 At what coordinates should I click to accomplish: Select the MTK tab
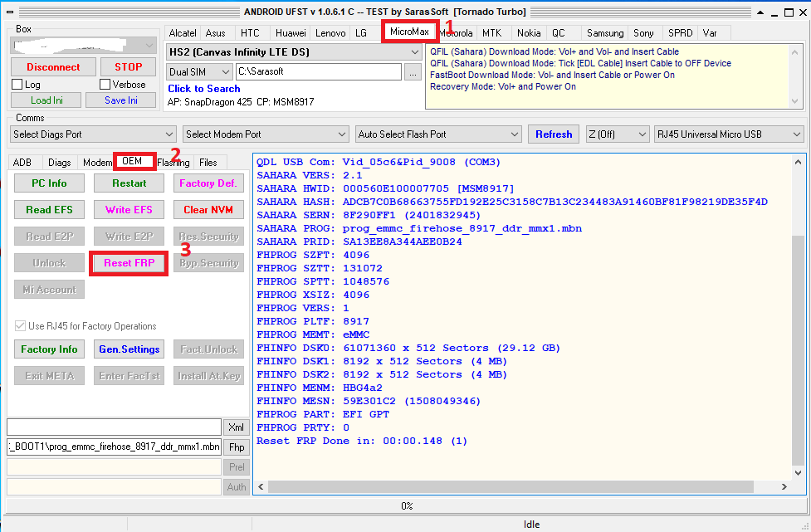tap(492, 33)
